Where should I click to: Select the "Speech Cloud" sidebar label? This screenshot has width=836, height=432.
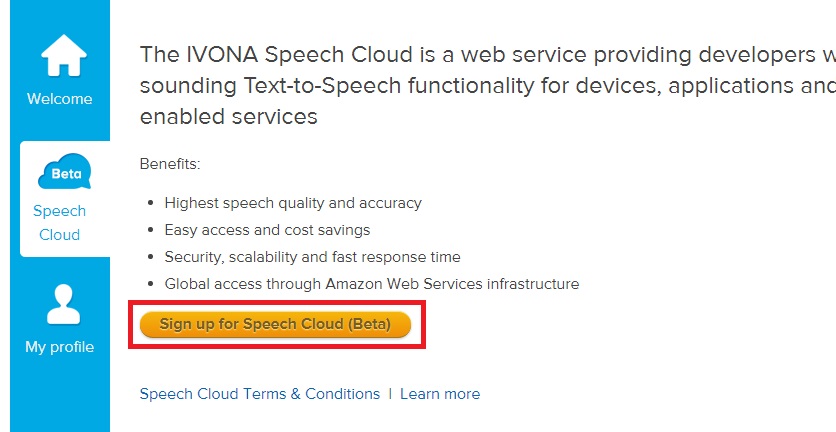59,223
